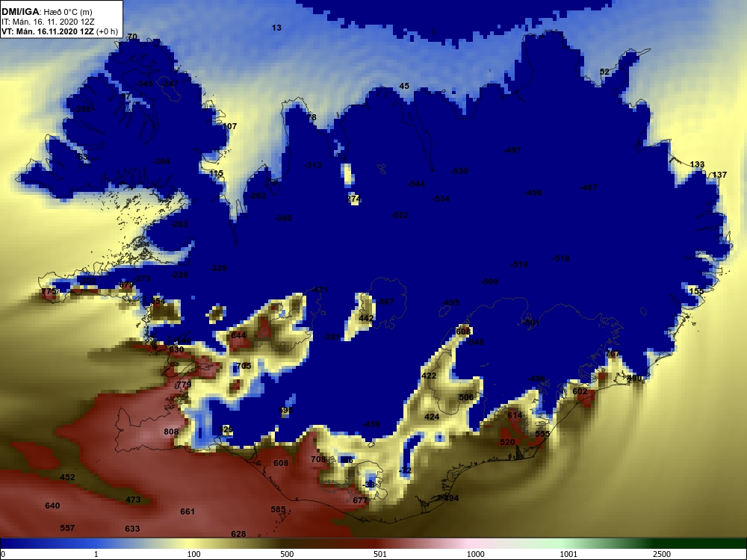This screenshot has width=747, height=560.
Task: Click the value 442 in the central highlands
Action: [366, 318]
